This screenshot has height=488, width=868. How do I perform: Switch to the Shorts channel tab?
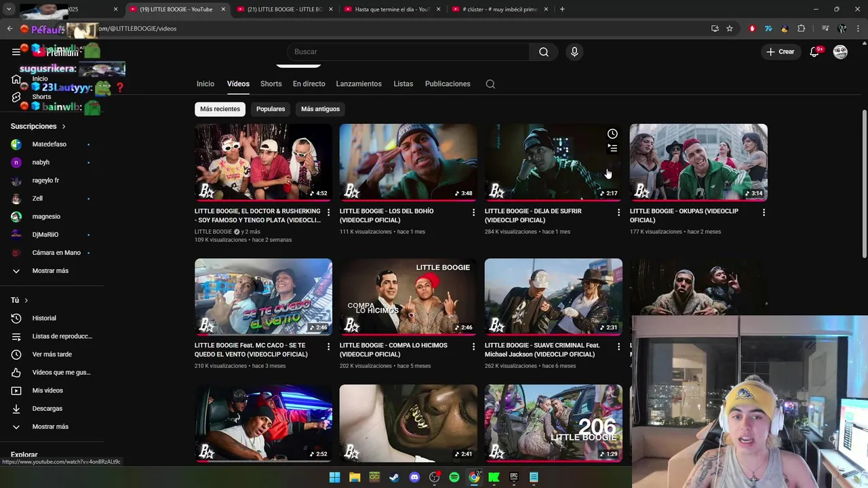tap(271, 84)
